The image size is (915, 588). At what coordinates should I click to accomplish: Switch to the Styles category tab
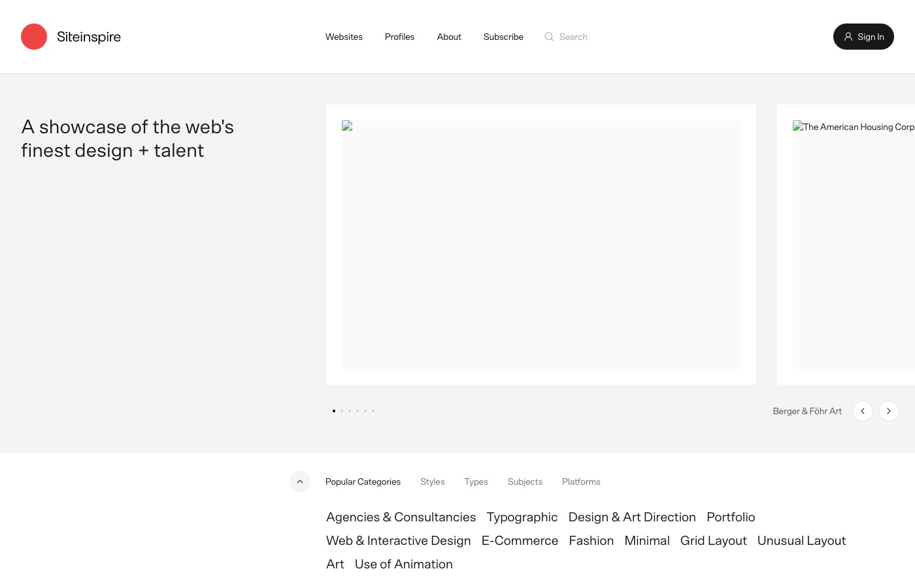click(432, 482)
